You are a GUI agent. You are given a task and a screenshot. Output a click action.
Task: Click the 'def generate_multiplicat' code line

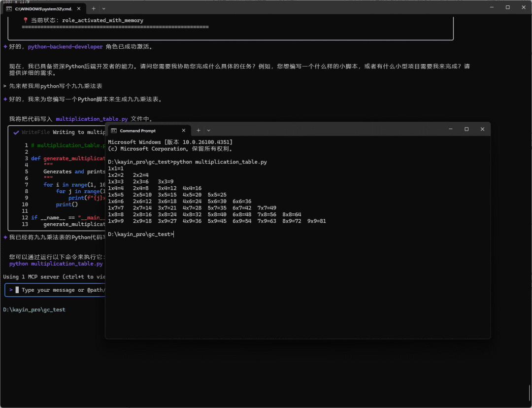point(68,159)
